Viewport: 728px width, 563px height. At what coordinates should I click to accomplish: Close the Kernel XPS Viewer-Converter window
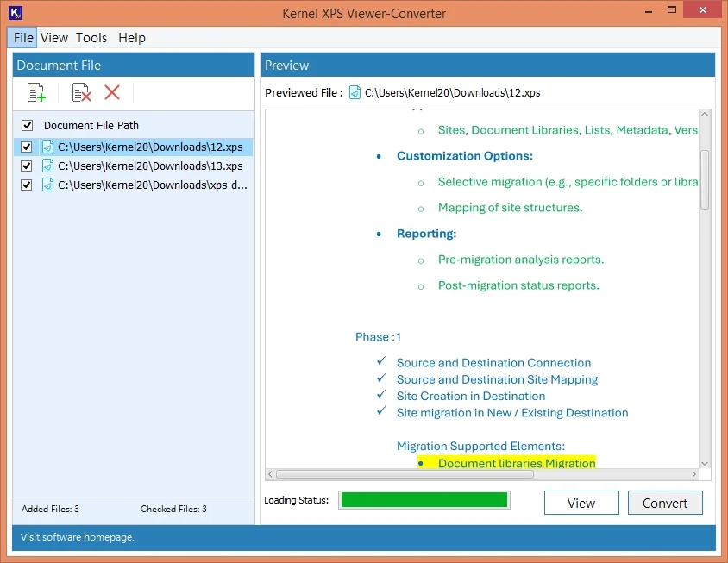[702, 9]
